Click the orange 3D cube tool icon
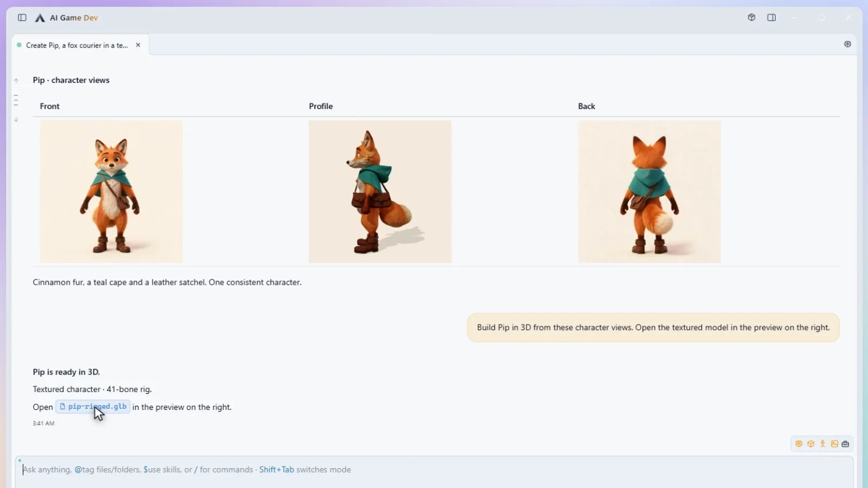This screenshot has width=868, height=488. [810, 444]
